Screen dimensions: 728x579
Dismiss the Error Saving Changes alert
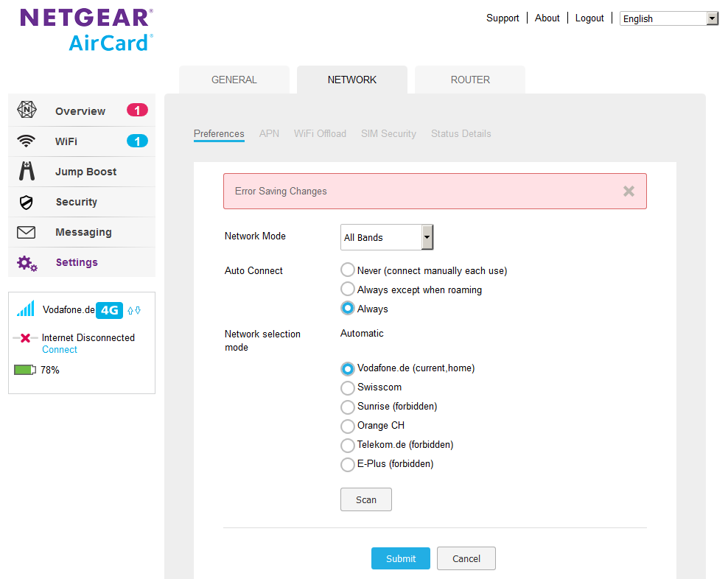coord(629,192)
